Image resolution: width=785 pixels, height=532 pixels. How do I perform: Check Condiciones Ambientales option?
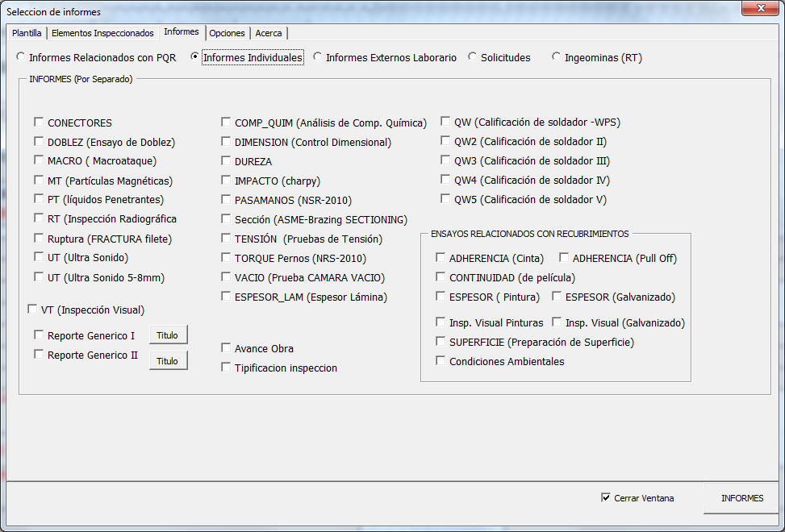[441, 361]
